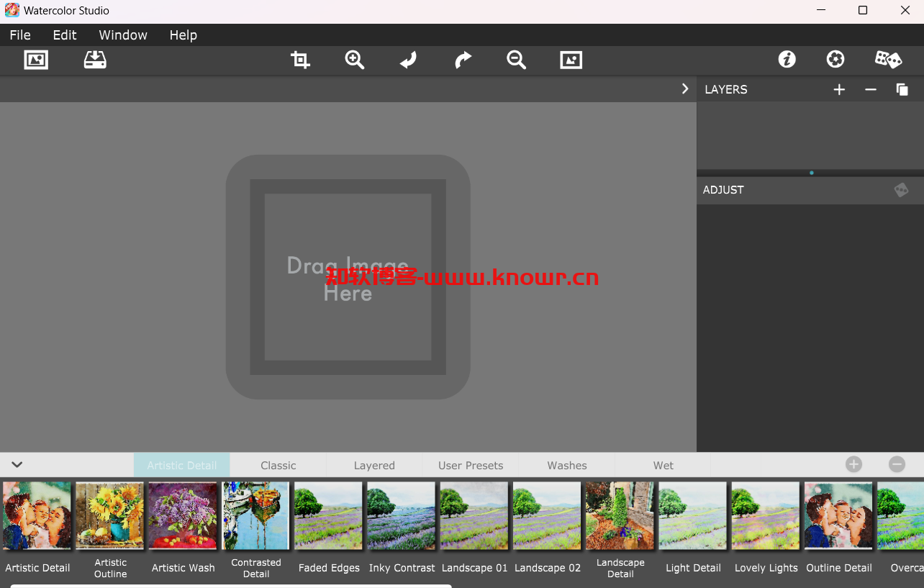This screenshot has height=588, width=924.
Task: Select the Landscape Detail preset thumbnail
Action: (620, 516)
